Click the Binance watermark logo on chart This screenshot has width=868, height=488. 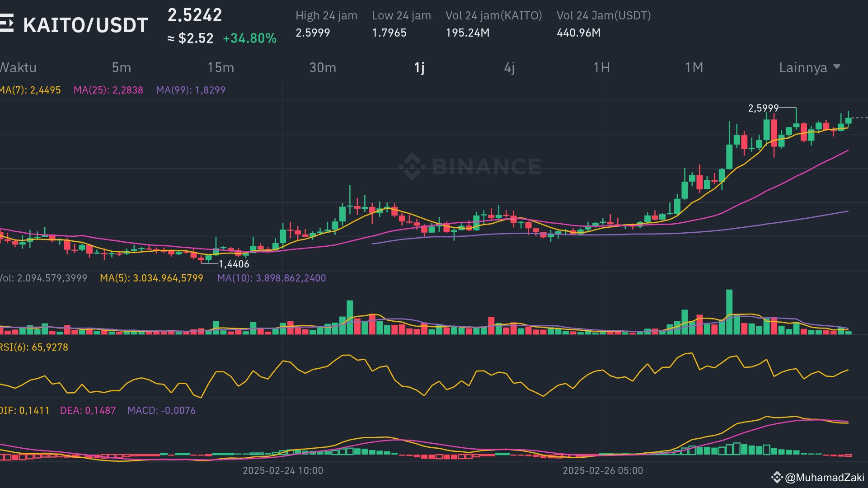click(x=412, y=166)
